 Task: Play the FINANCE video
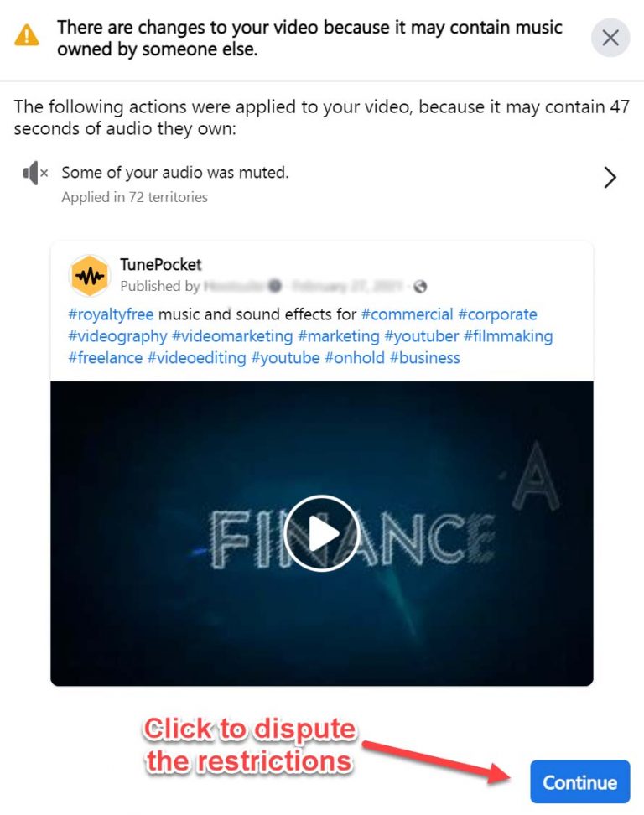pos(321,533)
